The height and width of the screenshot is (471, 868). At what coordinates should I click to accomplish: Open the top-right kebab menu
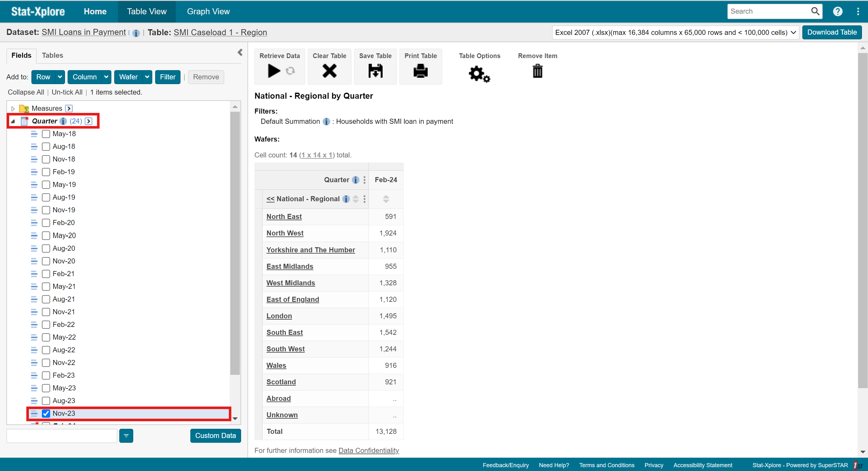tap(858, 11)
